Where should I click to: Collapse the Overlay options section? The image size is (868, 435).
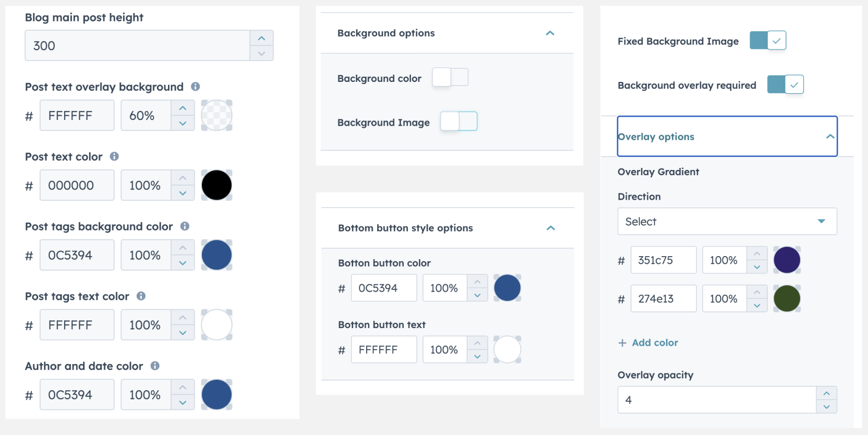829,137
